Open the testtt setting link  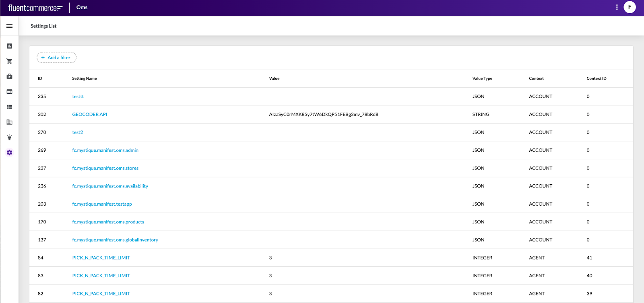pos(78,97)
